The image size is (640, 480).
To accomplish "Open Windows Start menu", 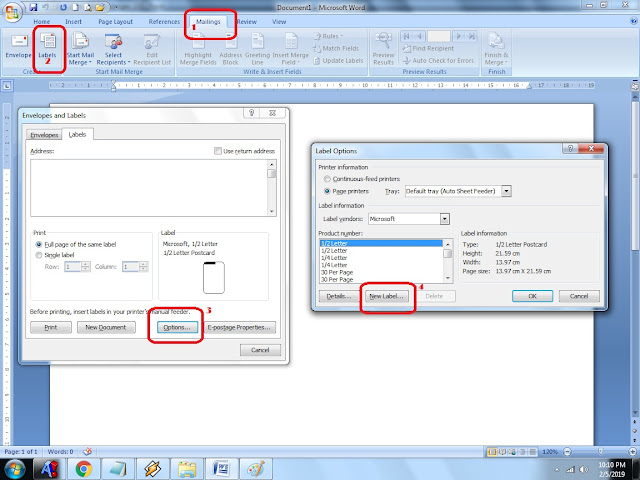I will 13,469.
